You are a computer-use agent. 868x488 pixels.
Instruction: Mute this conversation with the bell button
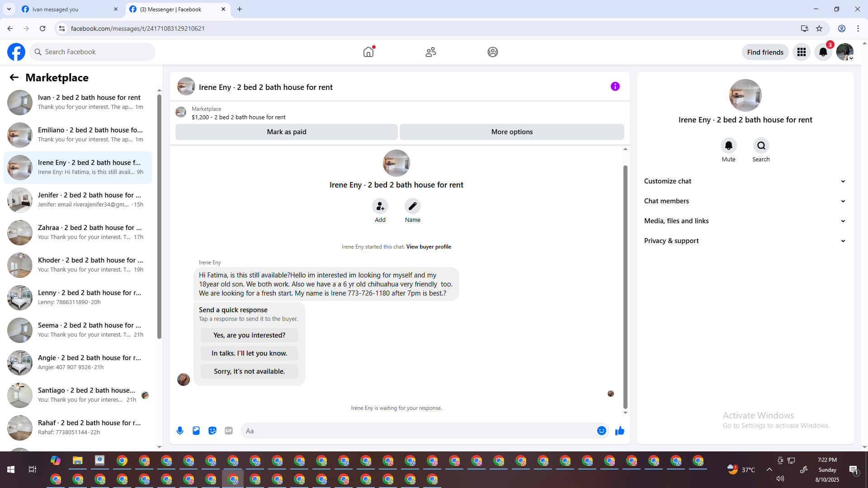728,145
